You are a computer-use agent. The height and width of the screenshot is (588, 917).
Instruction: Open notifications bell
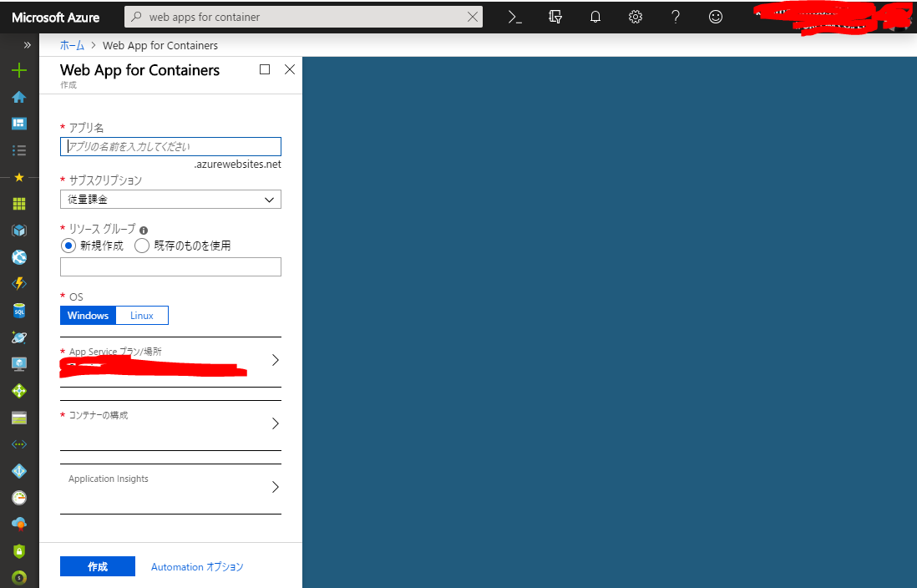click(595, 17)
